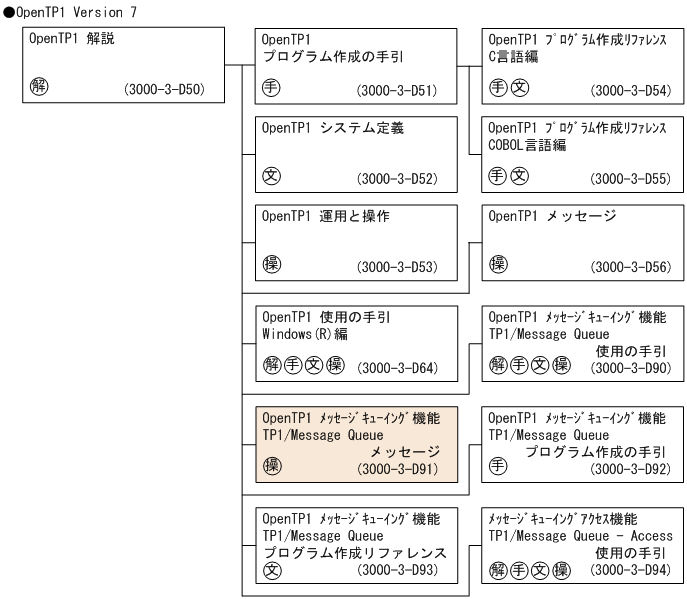Click the 文 circle icon in the 3000-3-D94 box
The width and height of the screenshot is (687, 599).
(x=540, y=571)
